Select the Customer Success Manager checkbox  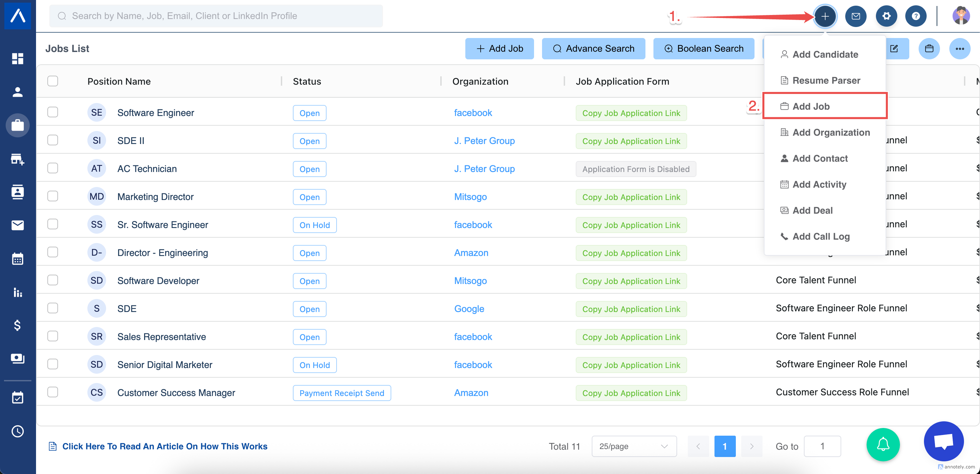(x=52, y=392)
